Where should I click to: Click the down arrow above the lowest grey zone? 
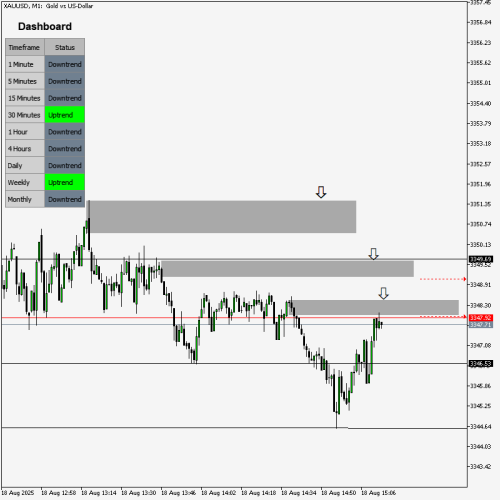coord(384,293)
